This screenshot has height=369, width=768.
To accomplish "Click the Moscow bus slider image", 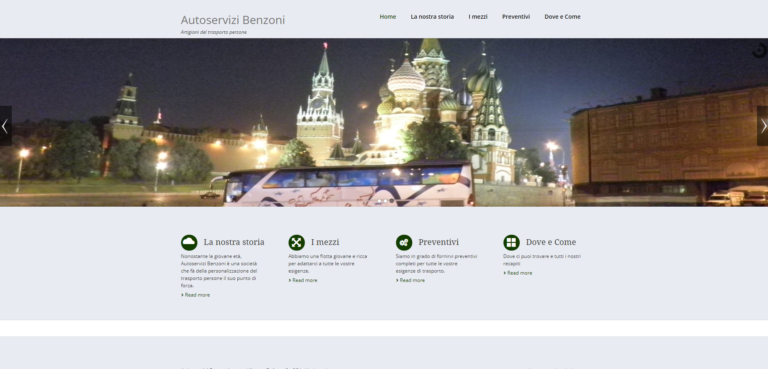I will point(384,123).
